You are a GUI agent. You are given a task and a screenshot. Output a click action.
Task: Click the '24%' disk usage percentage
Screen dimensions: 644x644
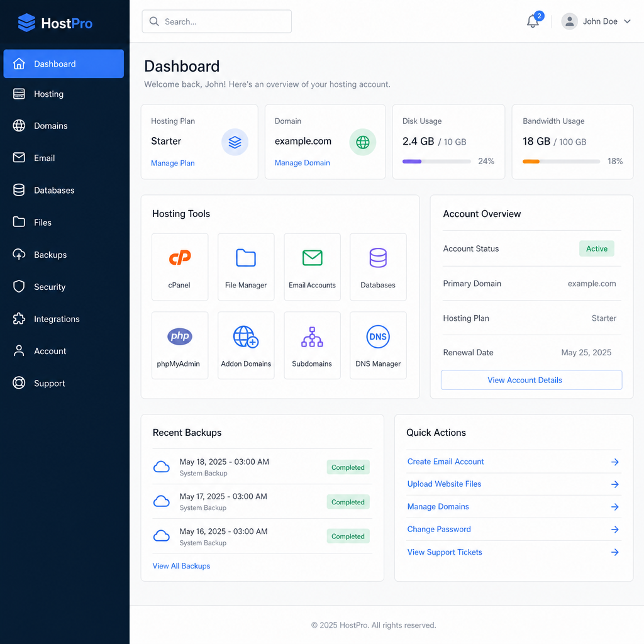(486, 161)
